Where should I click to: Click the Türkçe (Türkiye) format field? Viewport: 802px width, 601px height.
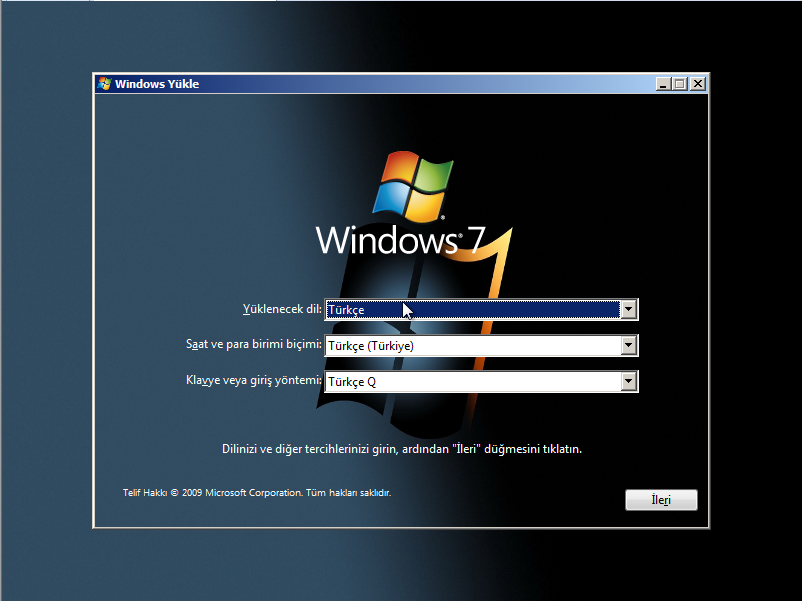pos(472,346)
